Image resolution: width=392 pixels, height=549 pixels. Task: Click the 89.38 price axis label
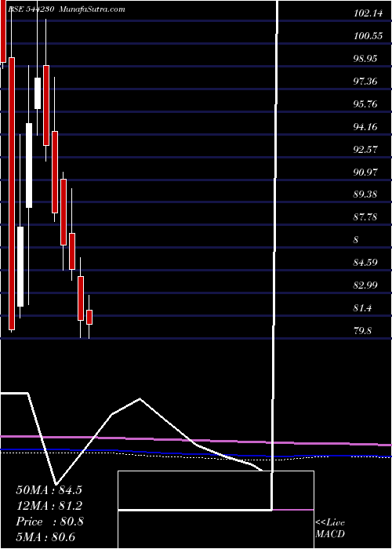pyautogui.click(x=365, y=195)
